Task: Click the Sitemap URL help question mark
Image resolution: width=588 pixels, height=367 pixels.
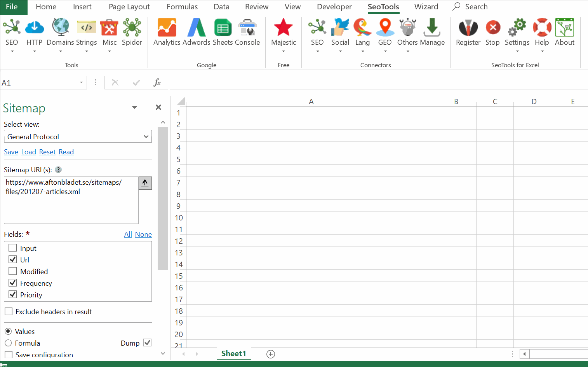Action: click(x=58, y=170)
